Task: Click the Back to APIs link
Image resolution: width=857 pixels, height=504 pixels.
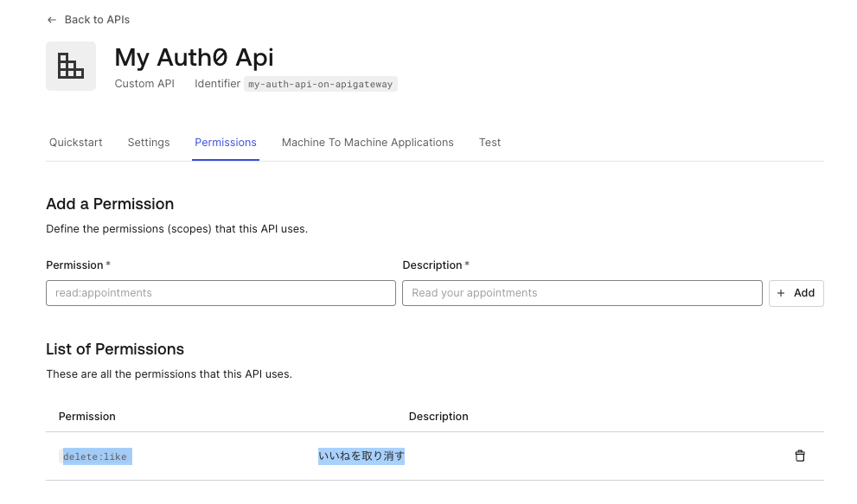Action: point(96,19)
